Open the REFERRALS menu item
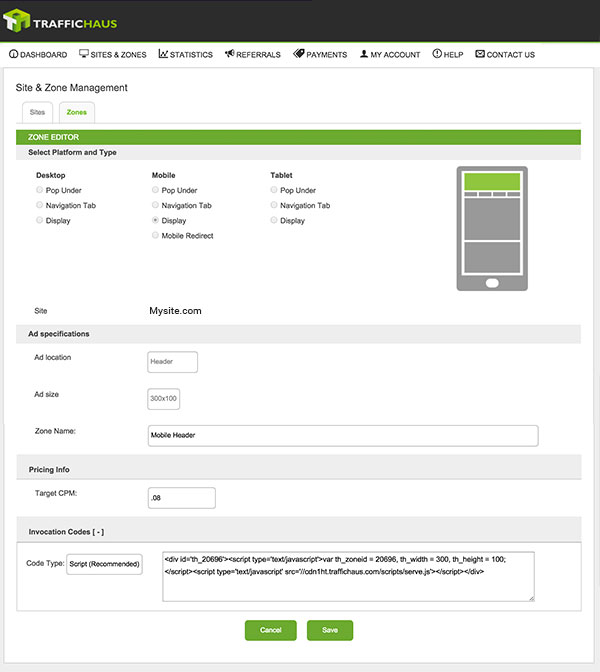 coord(253,54)
